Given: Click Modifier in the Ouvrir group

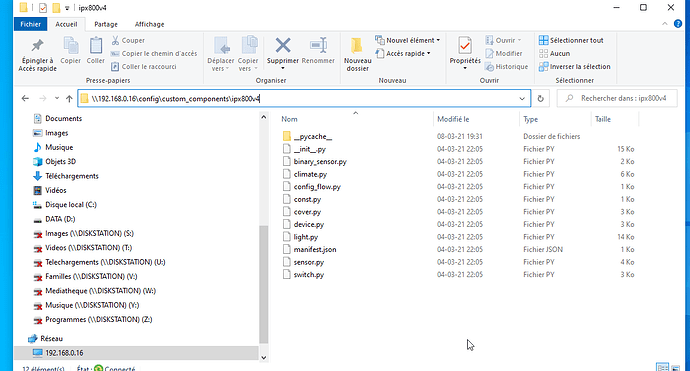Looking at the screenshot, I should (x=503, y=53).
